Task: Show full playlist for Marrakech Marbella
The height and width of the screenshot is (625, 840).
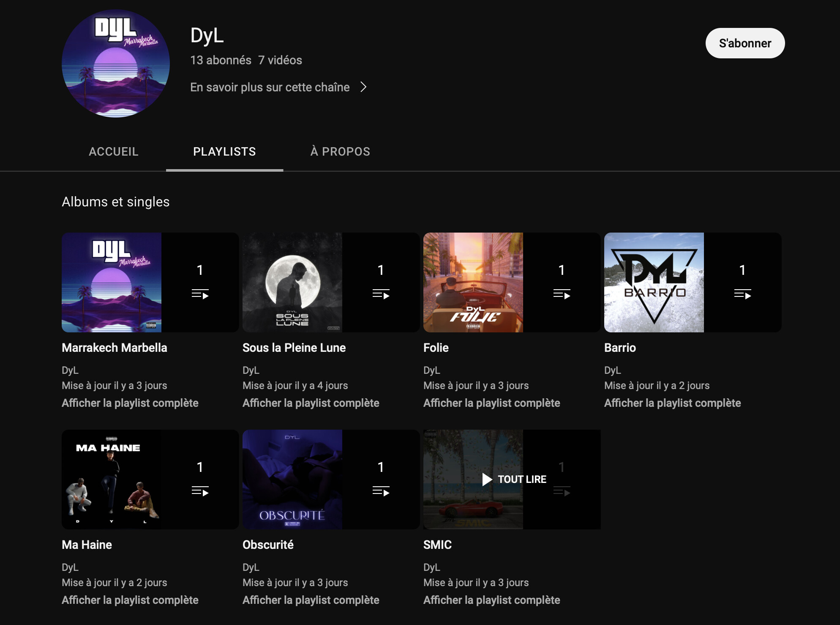Action: (130, 403)
